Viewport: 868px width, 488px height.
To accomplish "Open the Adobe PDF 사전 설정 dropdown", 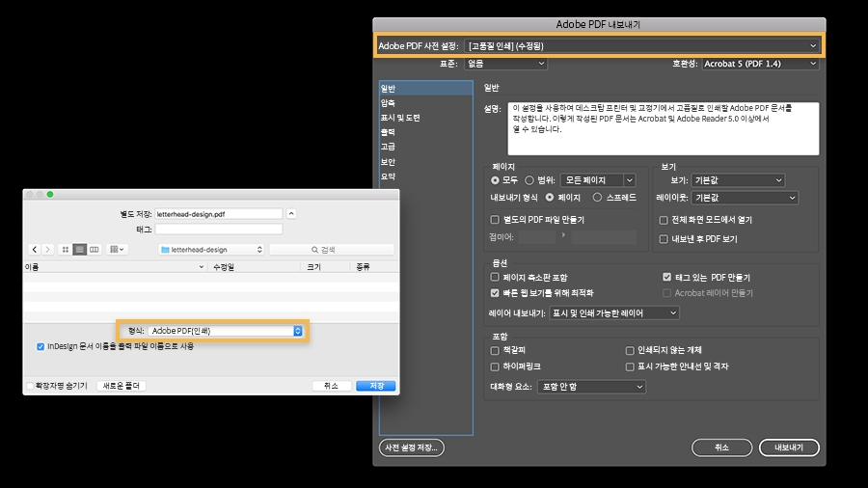I will coord(641,46).
